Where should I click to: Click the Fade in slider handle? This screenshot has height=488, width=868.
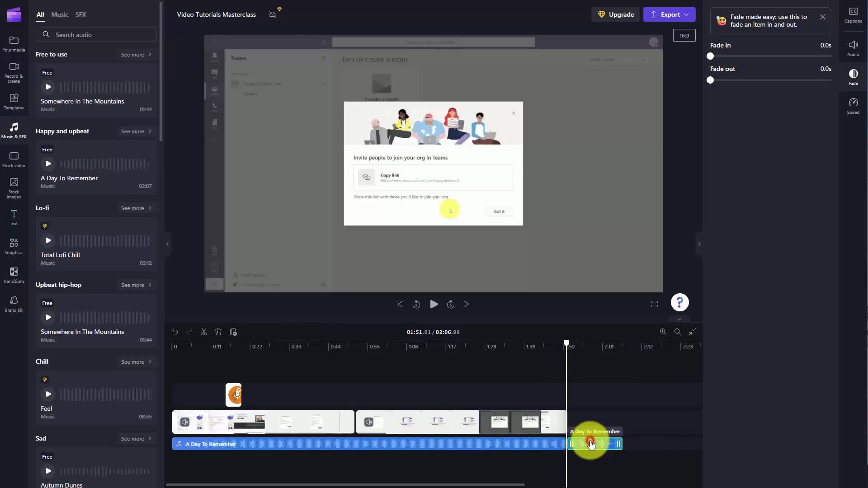pos(710,56)
